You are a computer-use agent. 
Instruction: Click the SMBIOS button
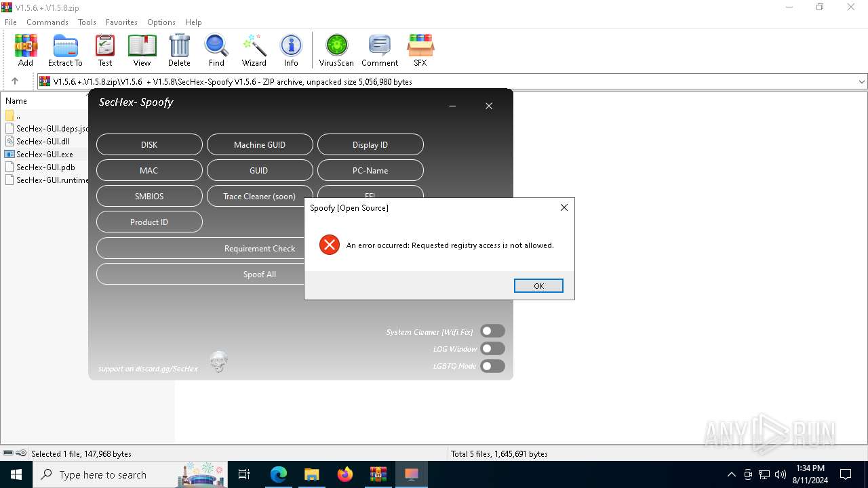pos(149,196)
